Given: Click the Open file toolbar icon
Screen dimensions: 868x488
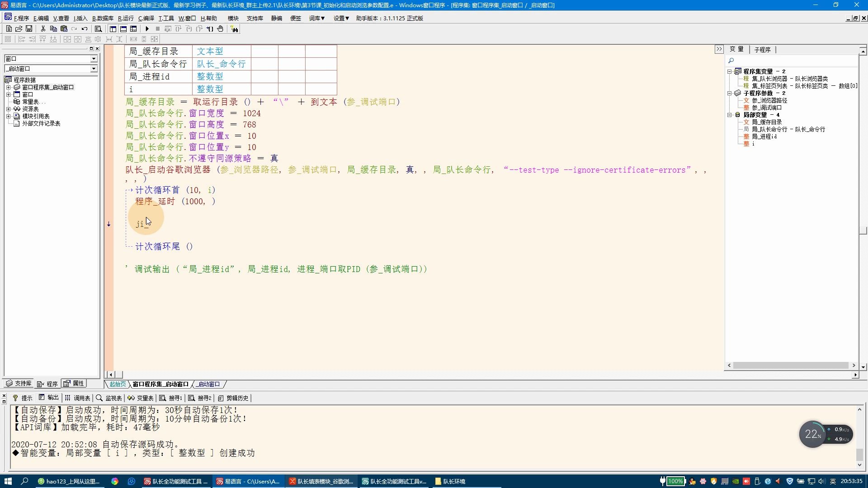Looking at the screenshot, I should point(19,28).
